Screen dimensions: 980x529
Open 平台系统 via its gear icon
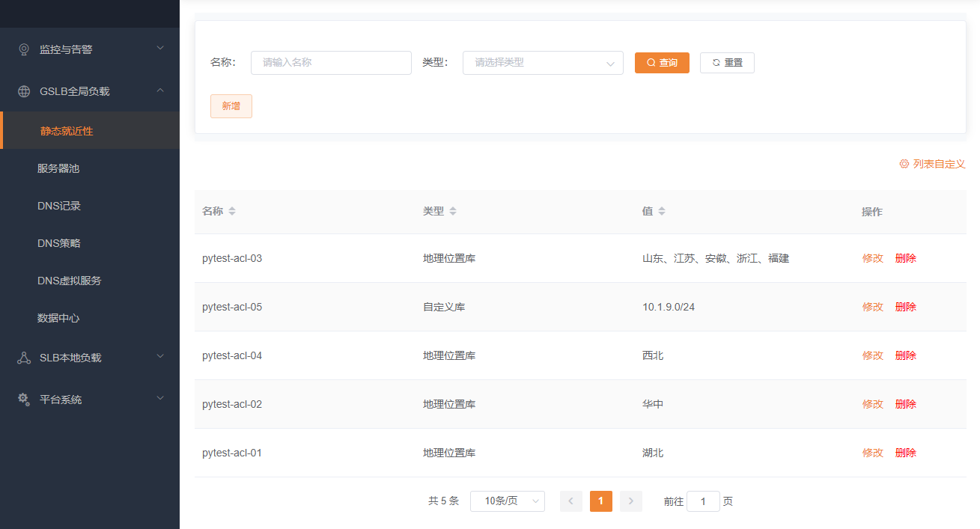22,399
